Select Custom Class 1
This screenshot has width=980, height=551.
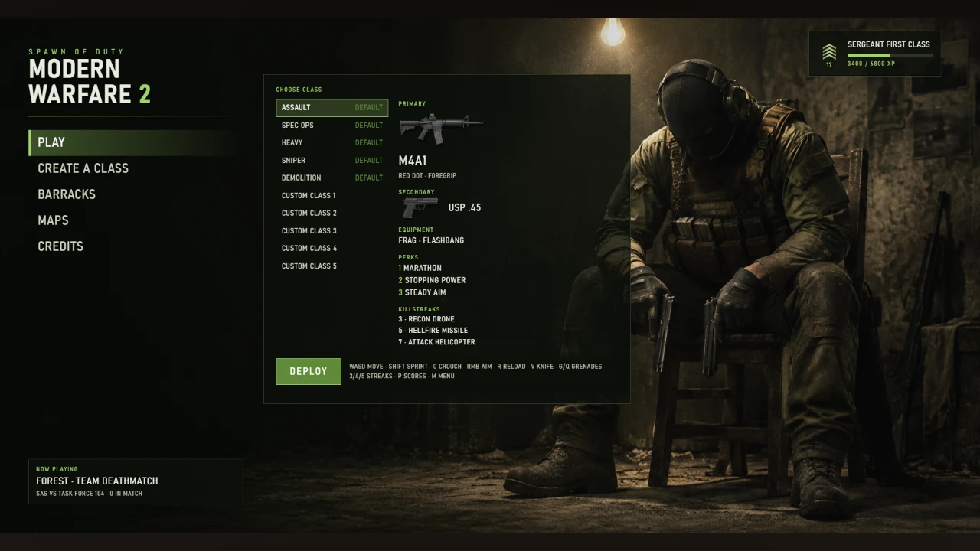332,196
